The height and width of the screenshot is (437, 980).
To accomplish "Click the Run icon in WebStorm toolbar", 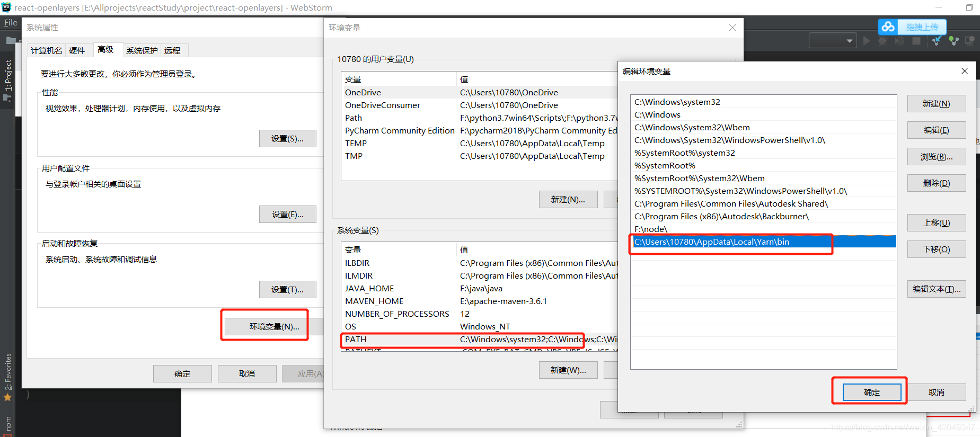I will [867, 41].
